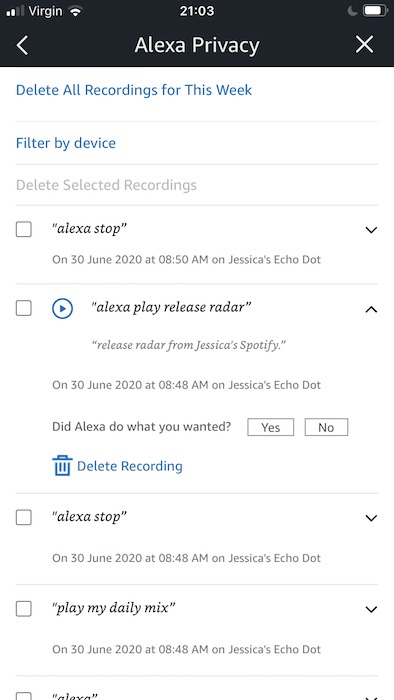Screen dimensions: 394x700
Task: Tap the "play my daily mix" transcript
Action: tap(113, 608)
